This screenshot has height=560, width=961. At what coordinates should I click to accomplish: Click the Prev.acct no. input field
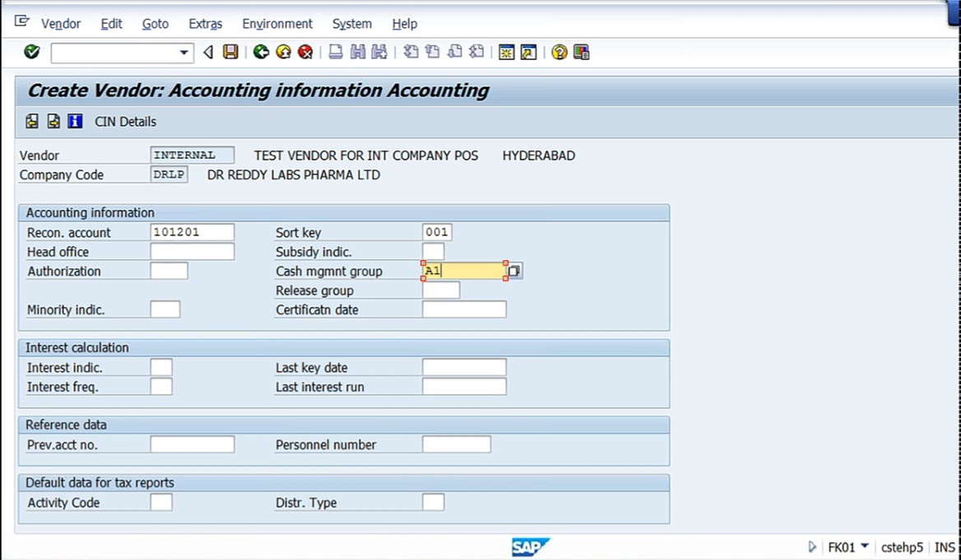192,444
